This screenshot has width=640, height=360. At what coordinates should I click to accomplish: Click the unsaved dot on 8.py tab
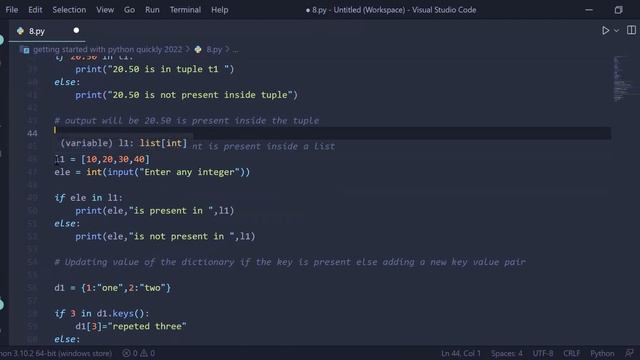click(x=76, y=30)
